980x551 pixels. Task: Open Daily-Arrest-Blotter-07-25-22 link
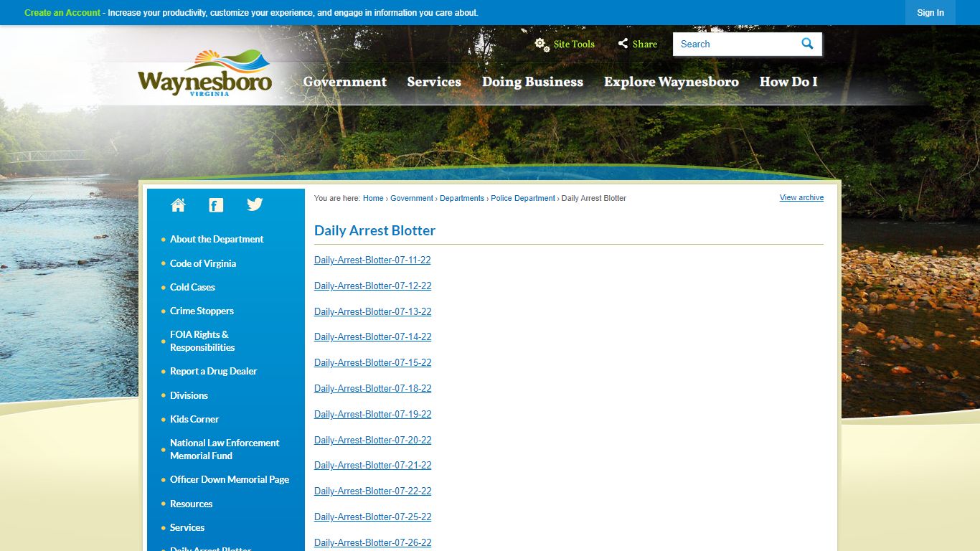(x=373, y=517)
